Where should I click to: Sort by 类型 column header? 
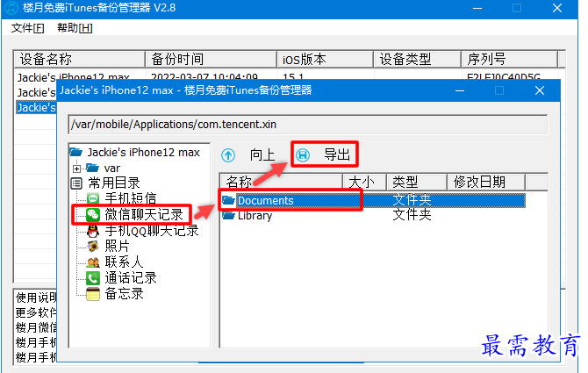coord(417,183)
